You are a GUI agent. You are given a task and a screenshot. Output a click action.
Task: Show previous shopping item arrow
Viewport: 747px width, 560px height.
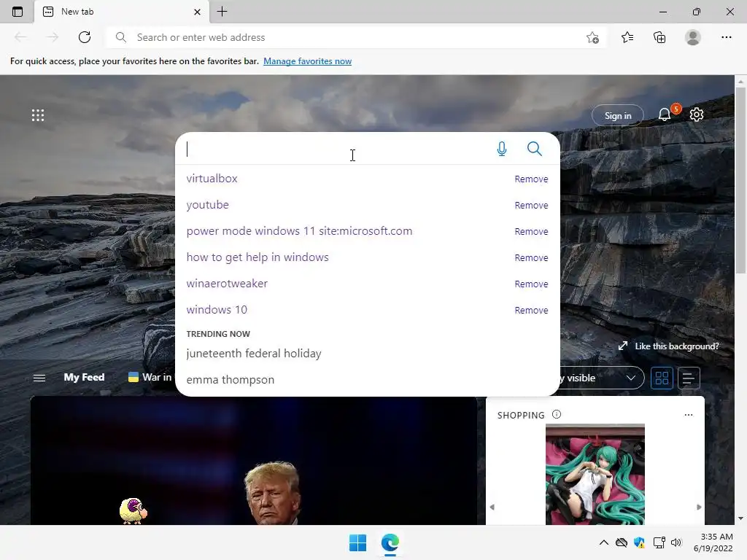click(492, 507)
